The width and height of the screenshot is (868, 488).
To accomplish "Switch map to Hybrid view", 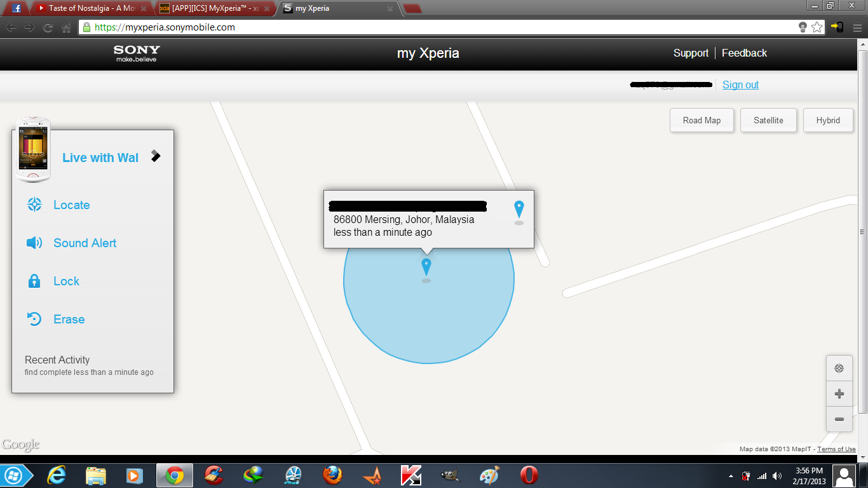I will (828, 120).
